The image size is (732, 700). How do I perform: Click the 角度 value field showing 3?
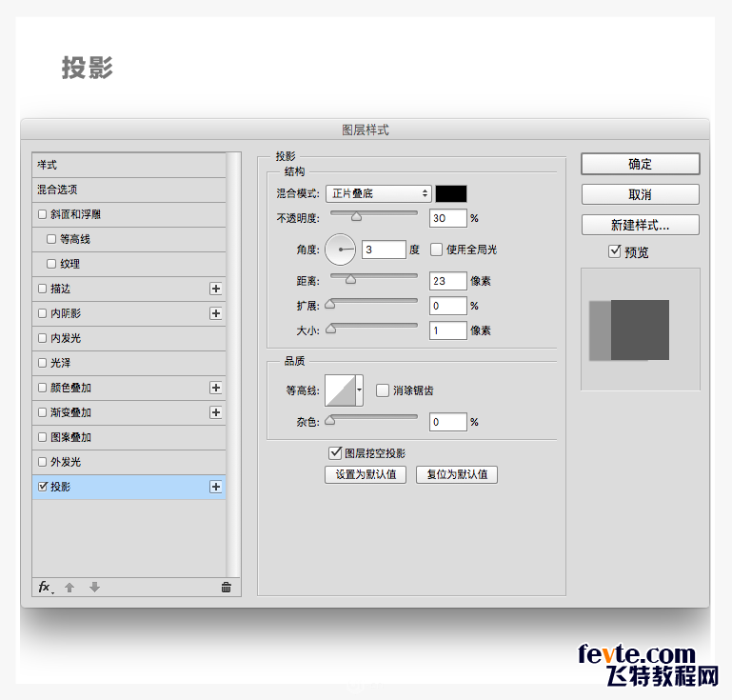(x=384, y=250)
